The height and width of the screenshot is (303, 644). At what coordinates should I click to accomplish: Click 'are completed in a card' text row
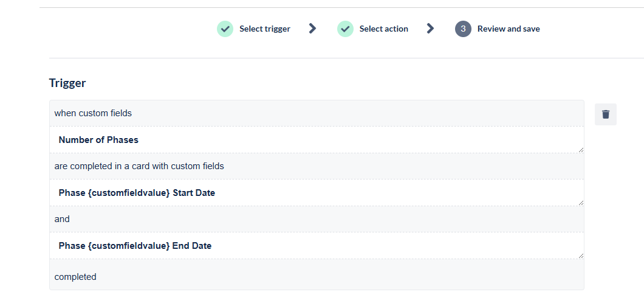(317, 166)
